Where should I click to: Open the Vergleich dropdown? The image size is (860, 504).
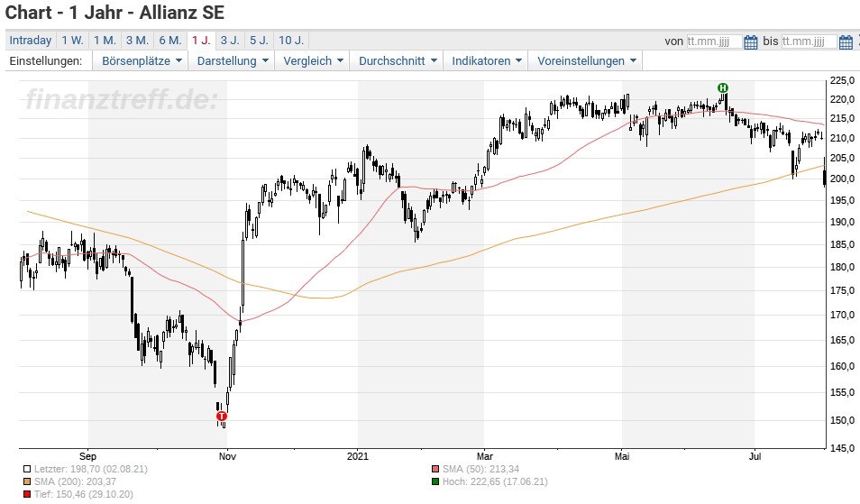313,61
